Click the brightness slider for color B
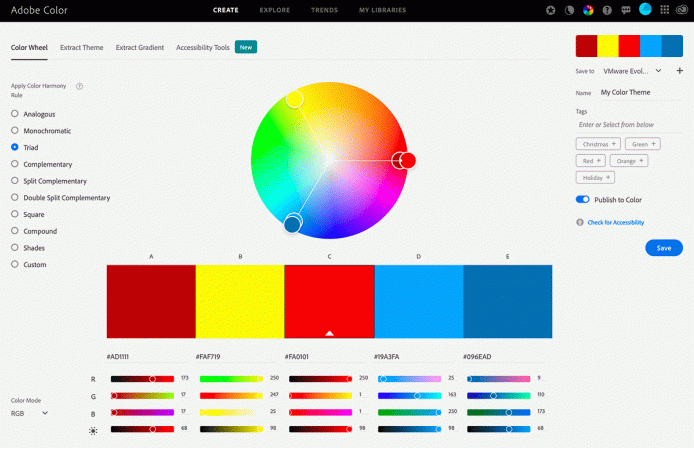Screen dimensions: 694x453 [x=231, y=429]
